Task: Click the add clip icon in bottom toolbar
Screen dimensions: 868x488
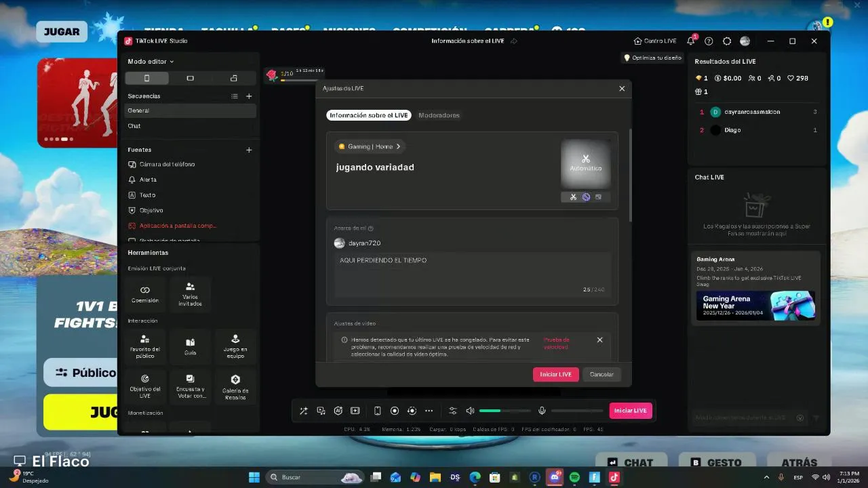Action: pos(355,411)
